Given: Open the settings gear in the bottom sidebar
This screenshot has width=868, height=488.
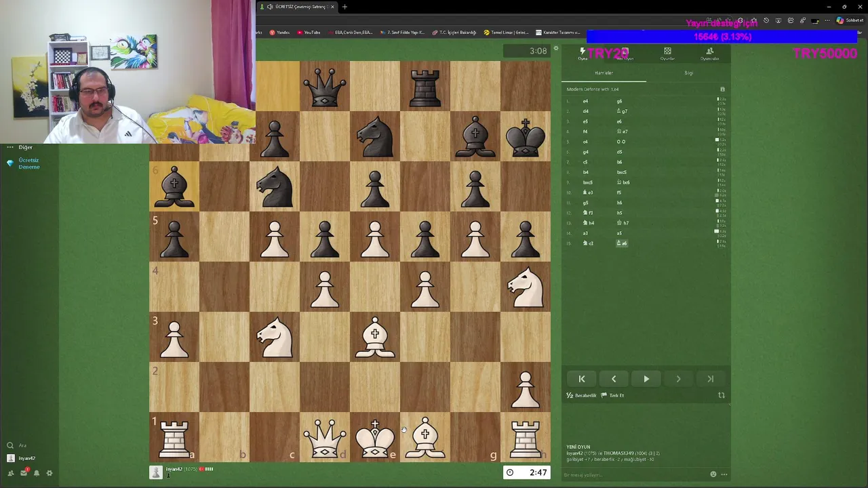Looking at the screenshot, I should click(x=50, y=473).
